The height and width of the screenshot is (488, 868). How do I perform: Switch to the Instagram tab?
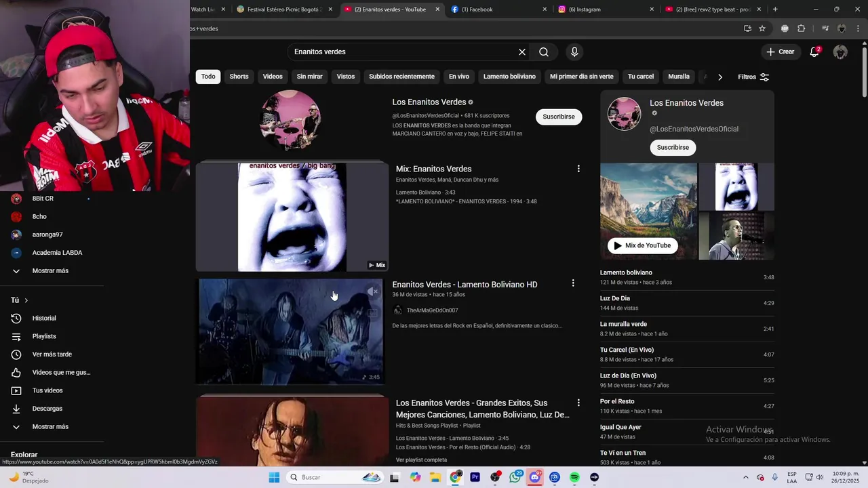(x=606, y=9)
